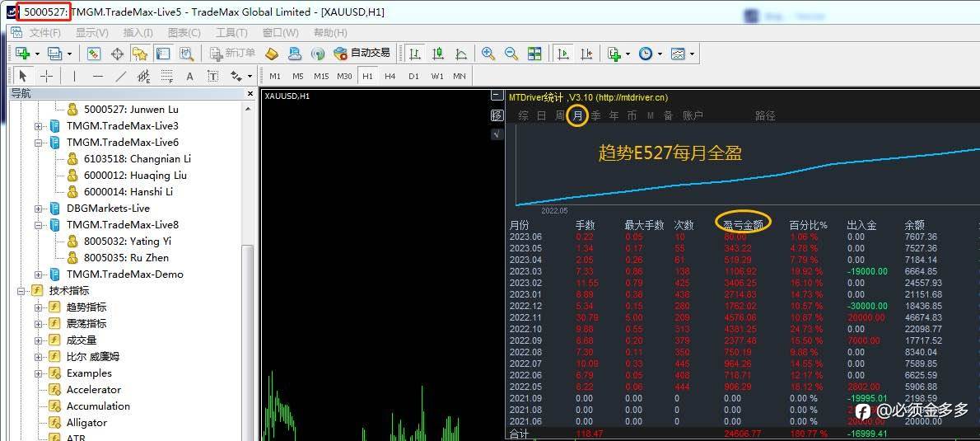Viewport: 980px width, 441px height.
Task: Switch to candlestick chart mode
Action: point(437,54)
